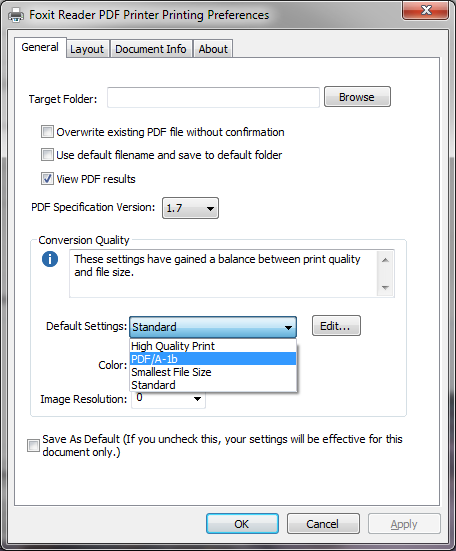The width and height of the screenshot is (456, 551).
Task: Click the description box scroll down arrow
Action: 385,288
